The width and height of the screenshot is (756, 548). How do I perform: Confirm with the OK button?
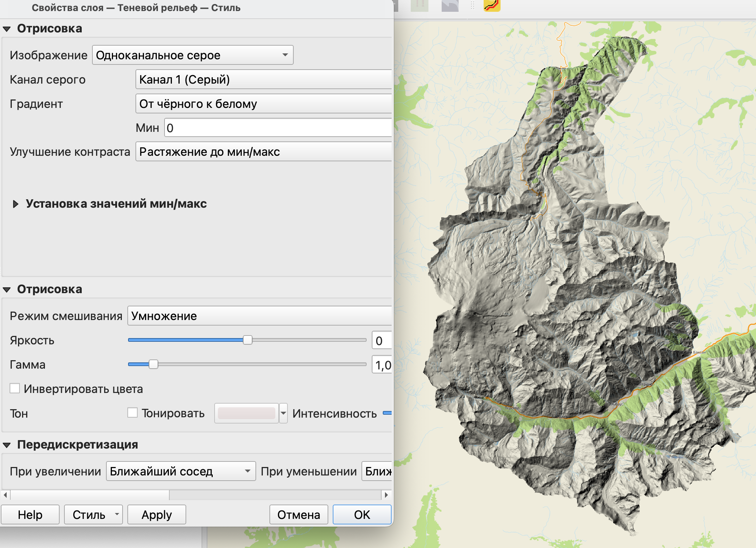[362, 514]
